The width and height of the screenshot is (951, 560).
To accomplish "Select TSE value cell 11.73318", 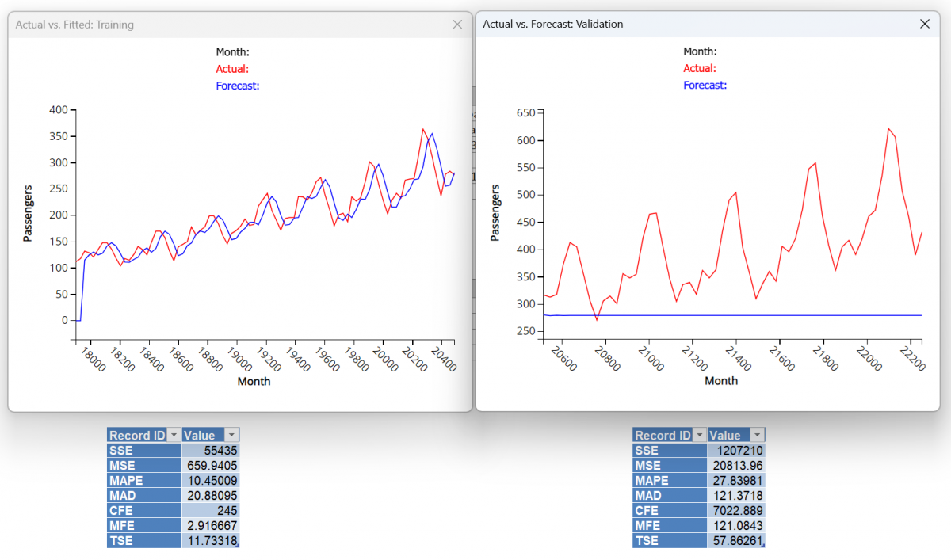I will 210,540.
